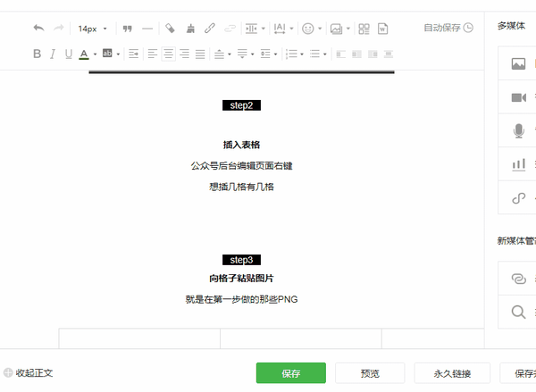536x392 pixels.
Task: Click the image centered layout icon
Action: pos(356,54)
